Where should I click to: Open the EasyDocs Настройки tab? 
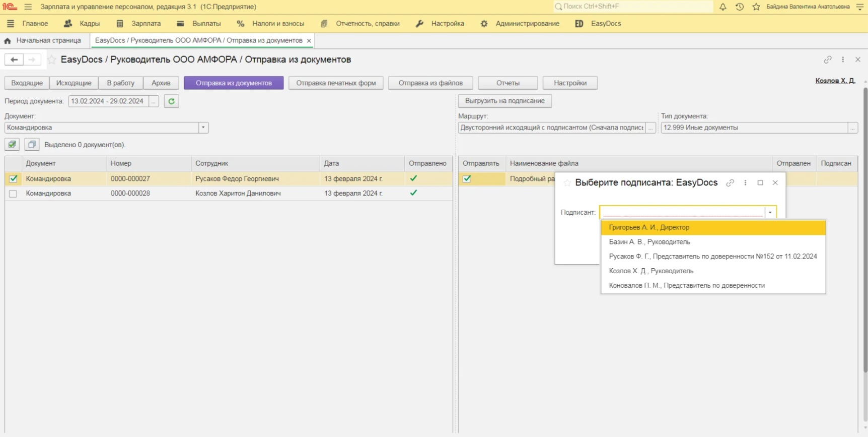(570, 83)
